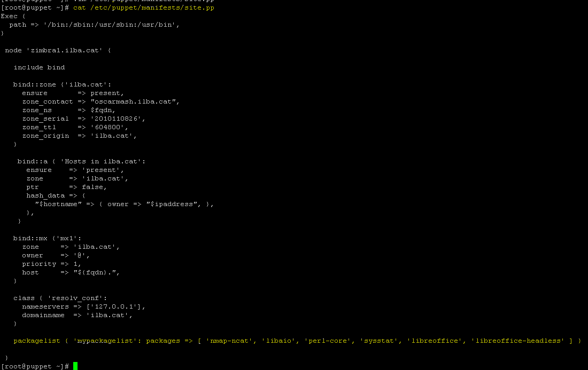Click the owner '@' value
This screenshot has height=370, width=588.
(x=80, y=255)
